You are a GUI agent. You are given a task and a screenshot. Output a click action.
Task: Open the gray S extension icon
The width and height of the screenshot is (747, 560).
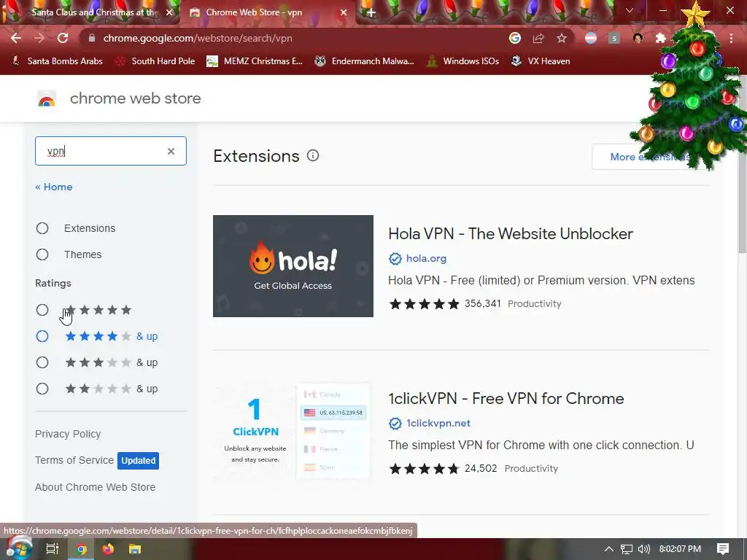pyautogui.click(x=614, y=38)
